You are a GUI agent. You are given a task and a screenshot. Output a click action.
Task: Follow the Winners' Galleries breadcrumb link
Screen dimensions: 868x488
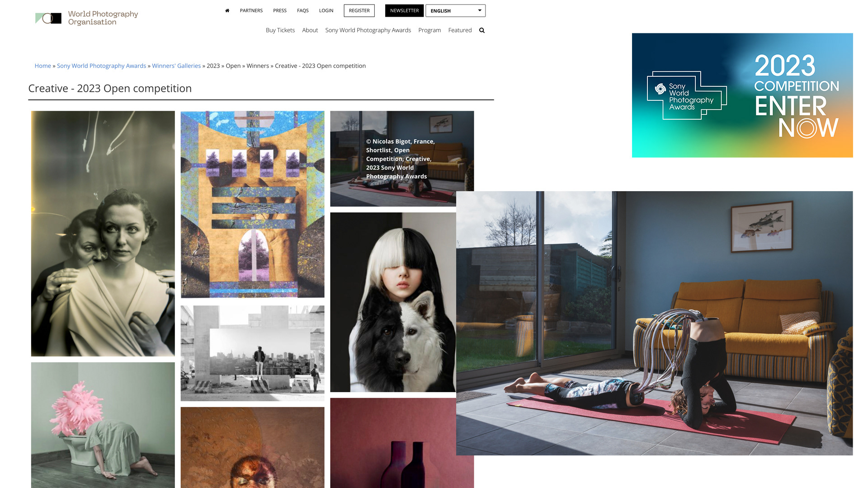pos(176,66)
